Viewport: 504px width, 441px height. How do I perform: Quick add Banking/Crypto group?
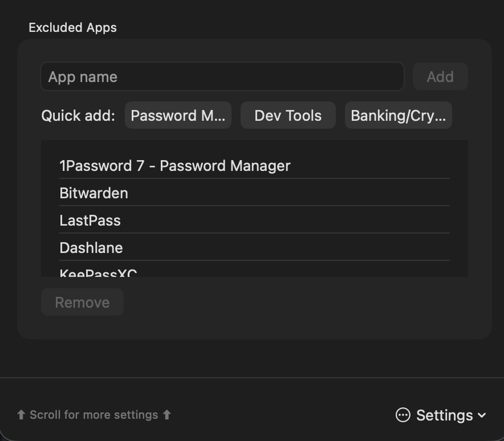click(398, 115)
